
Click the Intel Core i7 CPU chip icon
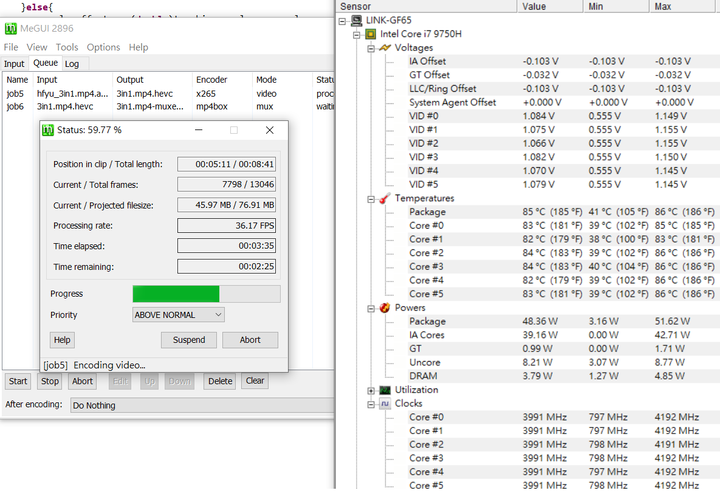click(x=371, y=34)
